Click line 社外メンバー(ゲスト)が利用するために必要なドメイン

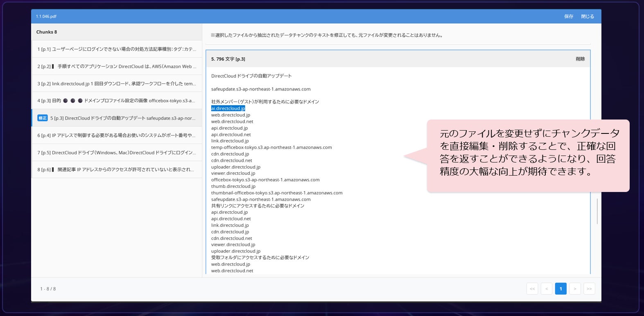click(x=265, y=102)
